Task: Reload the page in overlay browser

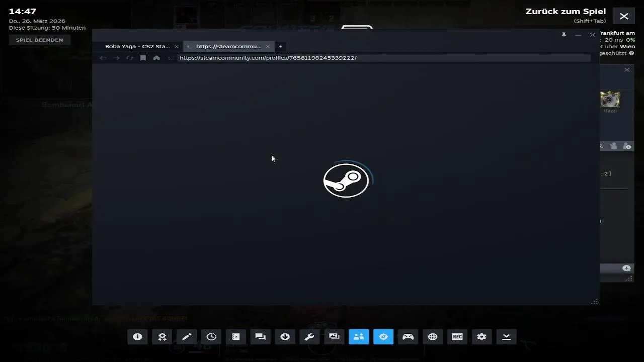Action: click(x=130, y=58)
